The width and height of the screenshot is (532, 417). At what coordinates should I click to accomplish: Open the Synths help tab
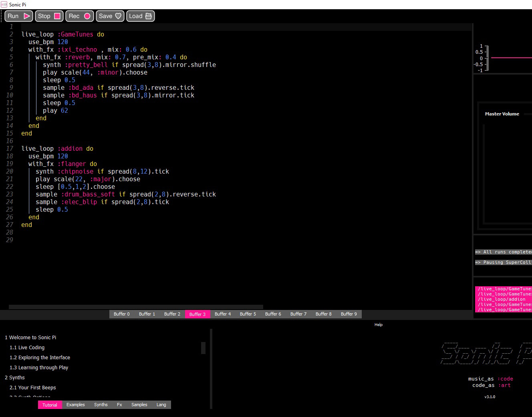coord(101,405)
